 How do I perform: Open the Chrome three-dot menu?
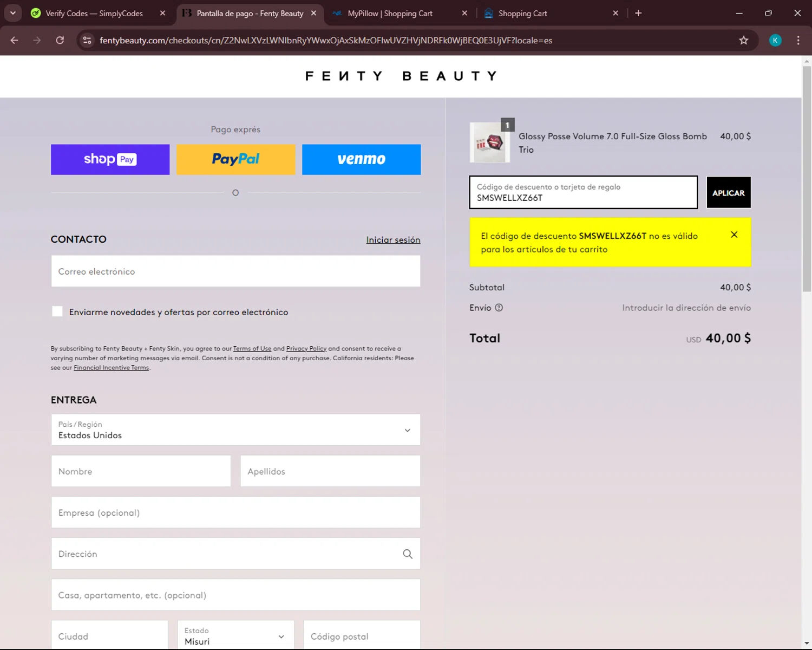point(798,40)
